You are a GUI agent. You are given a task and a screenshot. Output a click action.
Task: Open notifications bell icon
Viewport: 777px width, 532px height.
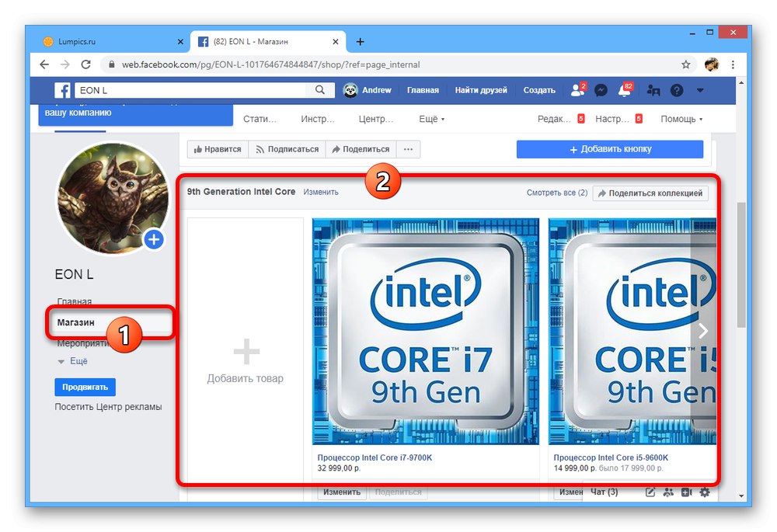coord(625,89)
